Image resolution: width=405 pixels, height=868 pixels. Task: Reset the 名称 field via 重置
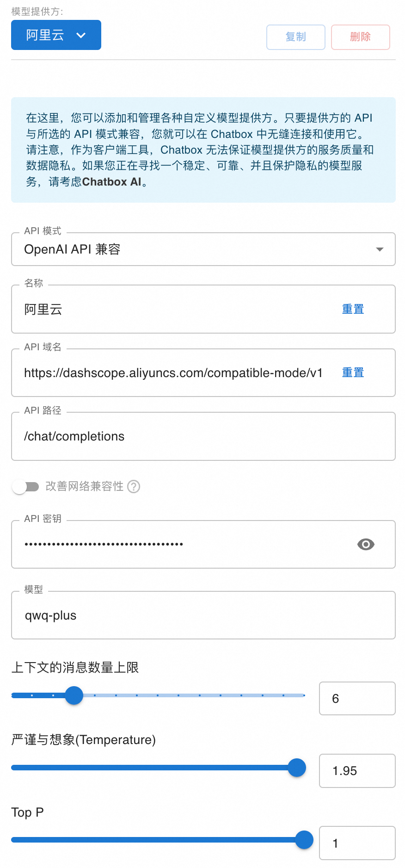coord(353,309)
